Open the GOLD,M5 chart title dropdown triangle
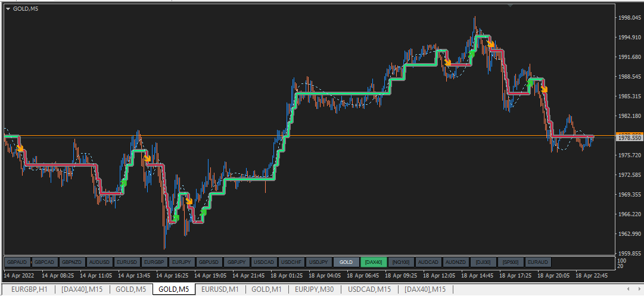Screen dimensions: 644x296 click(x=8, y=8)
